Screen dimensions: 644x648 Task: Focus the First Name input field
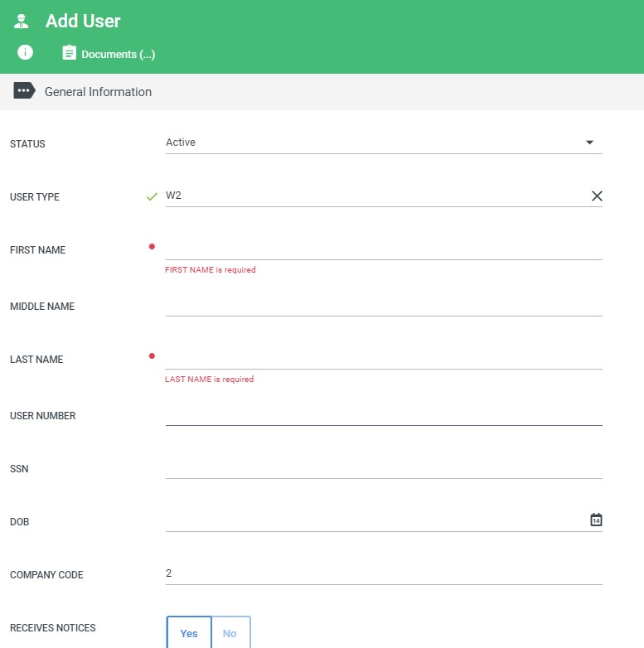pyautogui.click(x=383, y=249)
